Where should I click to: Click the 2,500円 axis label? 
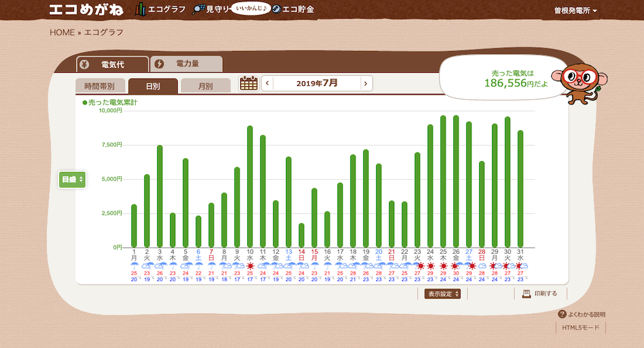(111, 213)
